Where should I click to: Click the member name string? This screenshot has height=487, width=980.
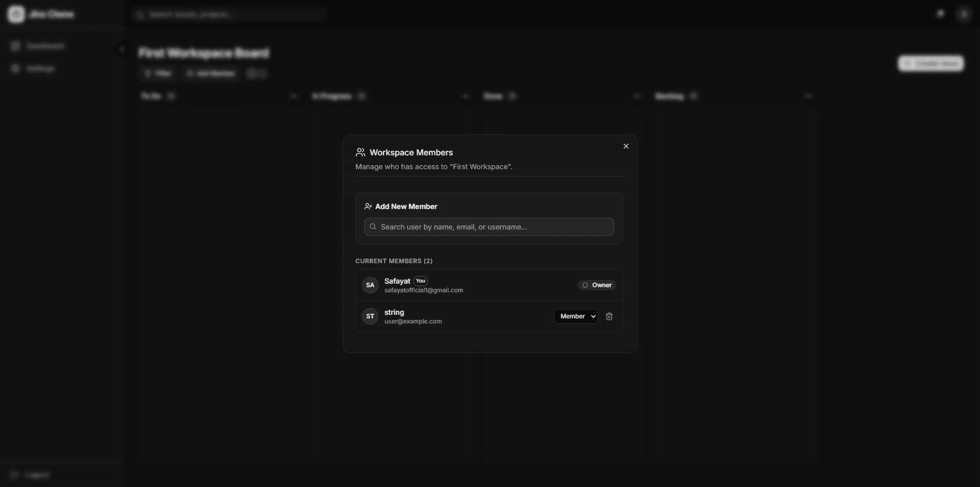(394, 312)
